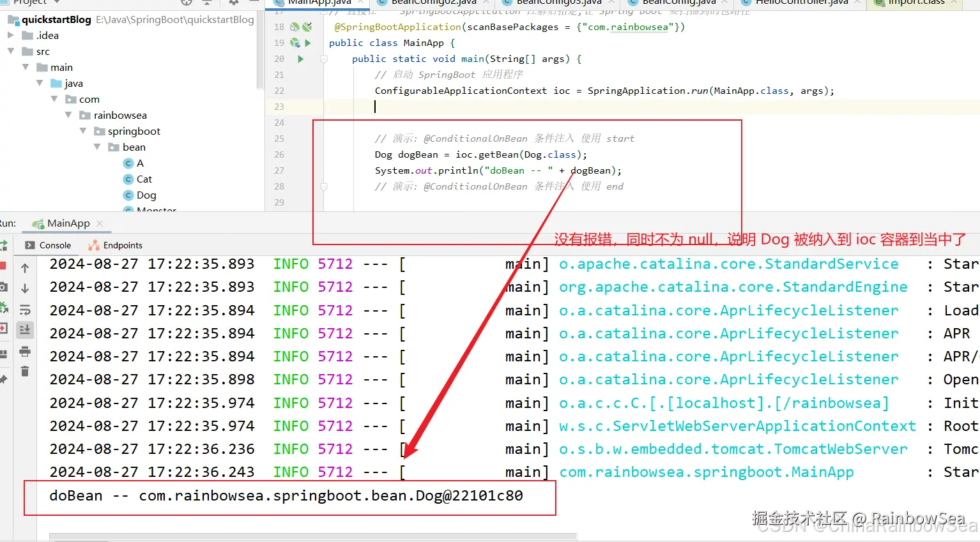This screenshot has height=542, width=980.
Task: Select the Dog class in tree
Action: point(146,195)
